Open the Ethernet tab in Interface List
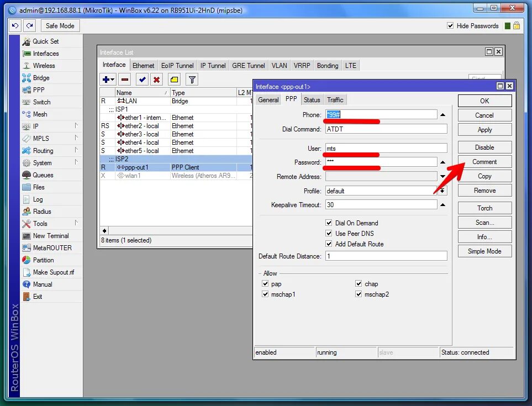 pos(143,66)
